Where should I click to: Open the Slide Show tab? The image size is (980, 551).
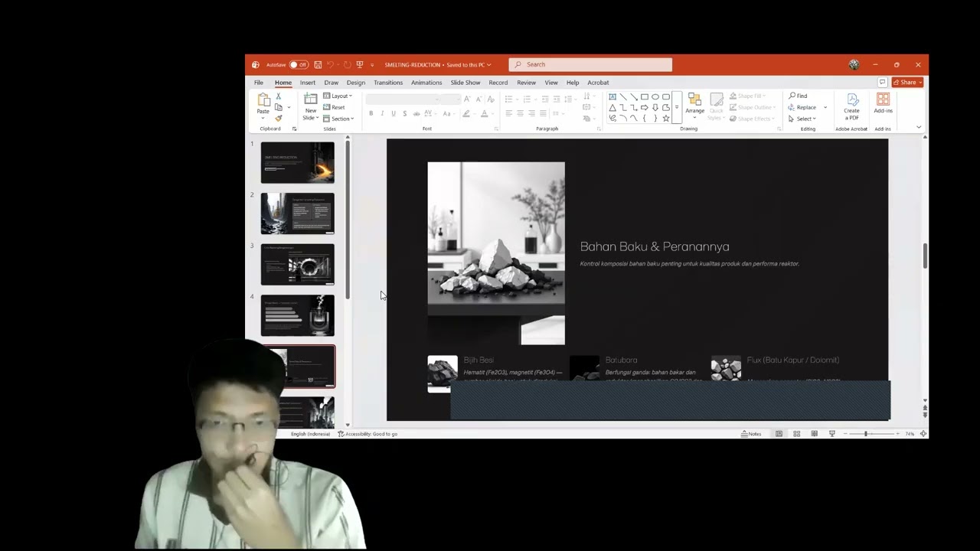pyautogui.click(x=465, y=83)
